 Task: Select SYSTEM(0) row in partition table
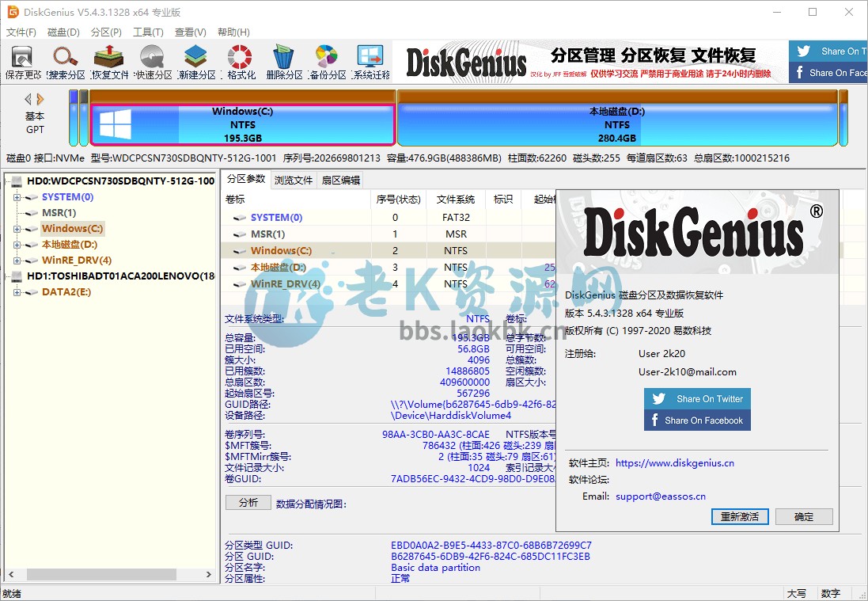(x=388, y=218)
